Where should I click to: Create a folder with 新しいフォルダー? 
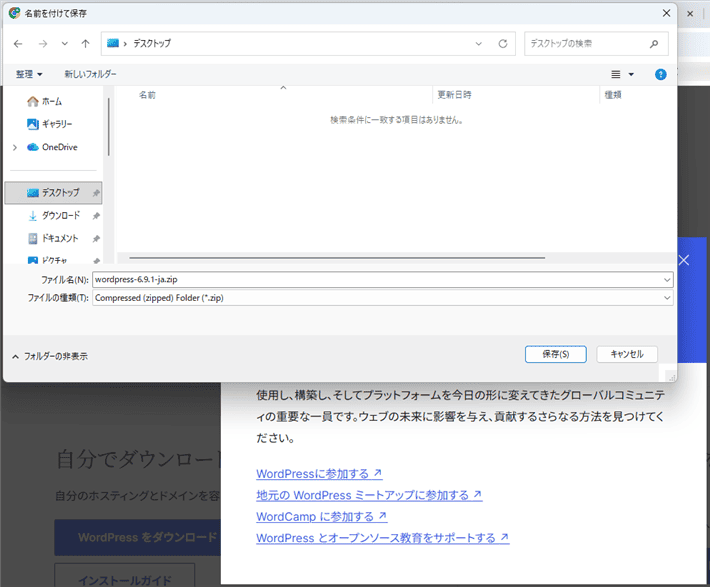pos(90,74)
